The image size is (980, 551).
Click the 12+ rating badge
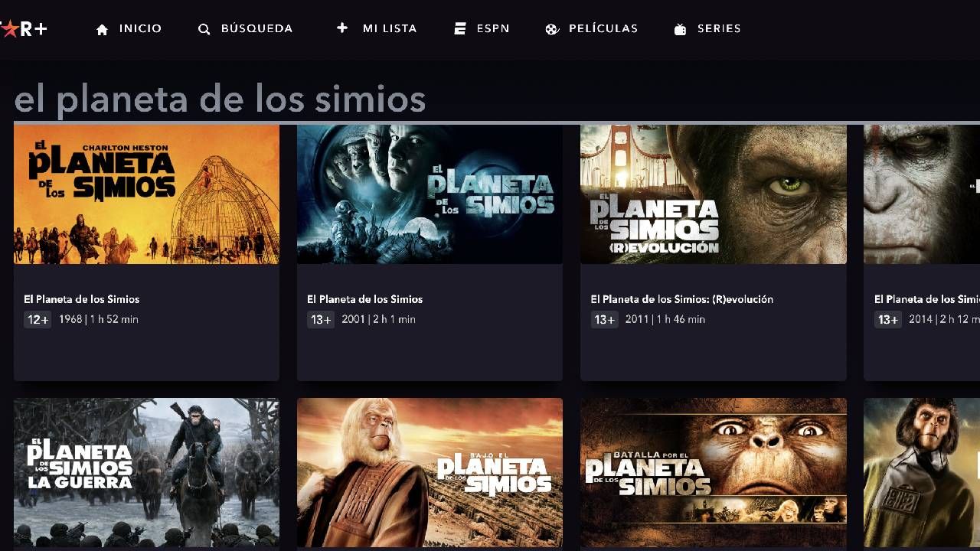point(38,320)
